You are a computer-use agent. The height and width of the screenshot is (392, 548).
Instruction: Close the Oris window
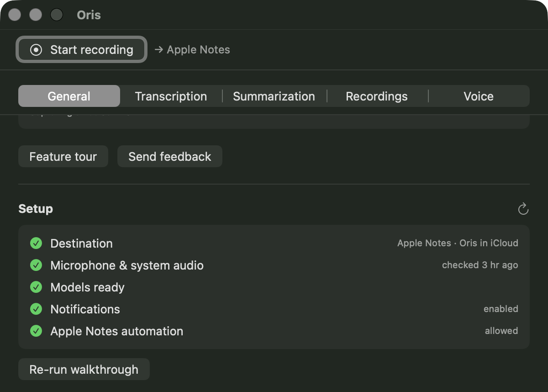click(x=15, y=15)
